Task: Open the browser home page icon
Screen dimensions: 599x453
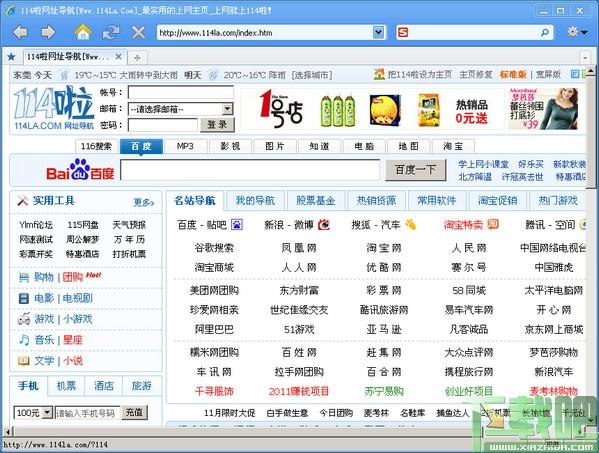Action: tap(83, 32)
